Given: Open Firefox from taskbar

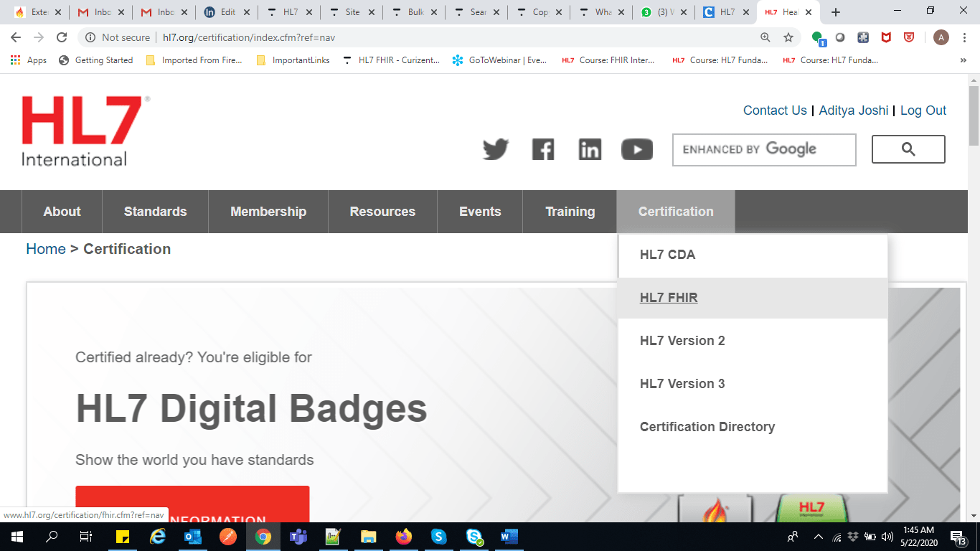Looking at the screenshot, I should pyautogui.click(x=403, y=537).
